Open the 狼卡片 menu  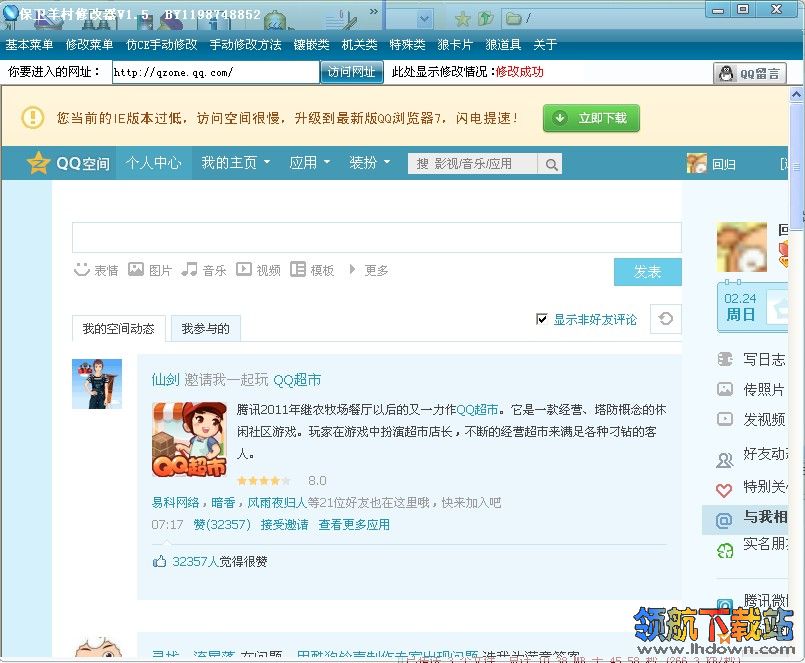pos(455,45)
